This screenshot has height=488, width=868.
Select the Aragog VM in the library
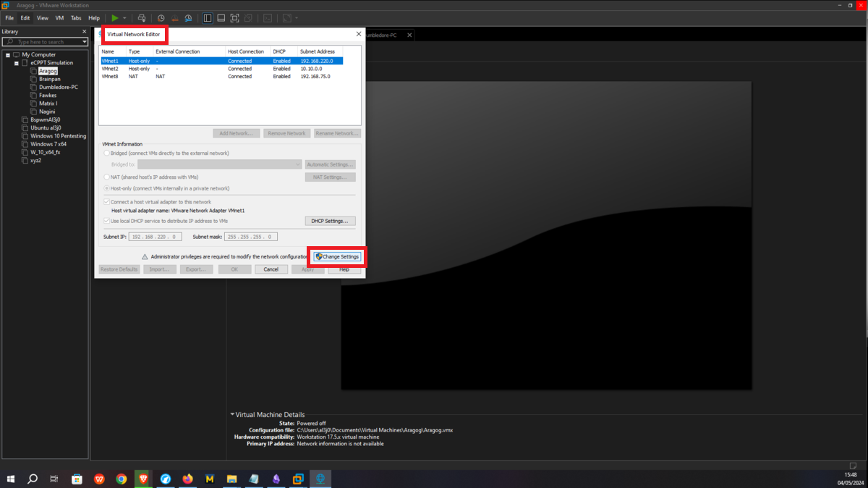[x=48, y=71]
